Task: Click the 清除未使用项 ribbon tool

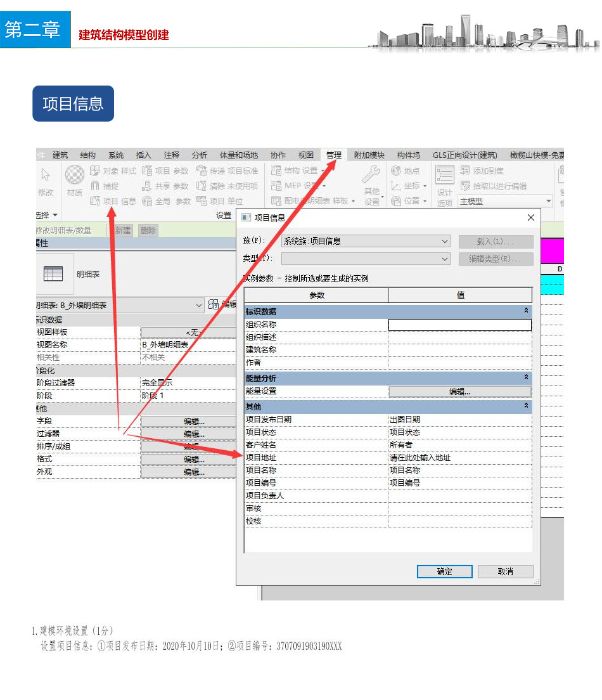Action: (227, 186)
